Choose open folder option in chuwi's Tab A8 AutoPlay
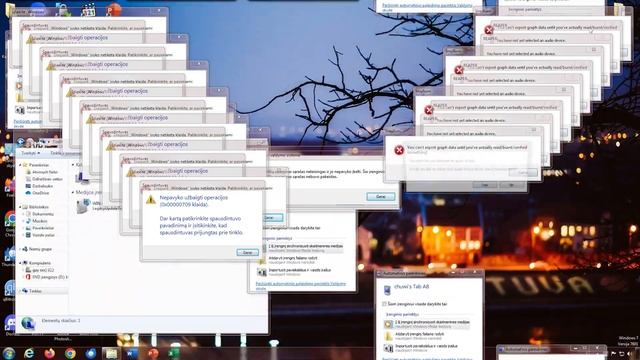Image resolution: width=640 pixels, height=360 pixels. pos(414,336)
